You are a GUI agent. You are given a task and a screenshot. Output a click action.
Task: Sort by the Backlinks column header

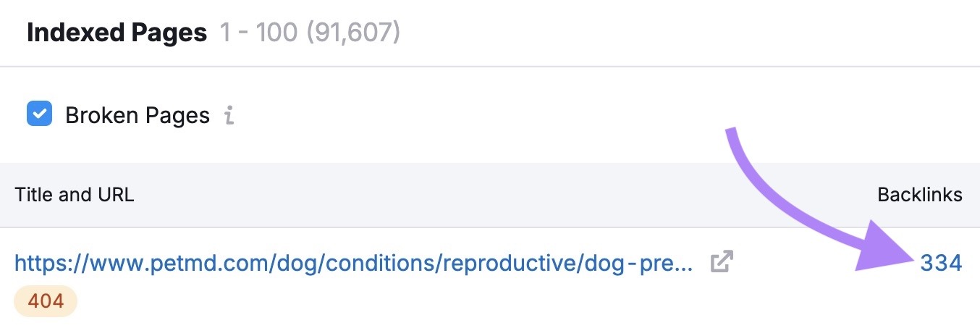click(919, 195)
